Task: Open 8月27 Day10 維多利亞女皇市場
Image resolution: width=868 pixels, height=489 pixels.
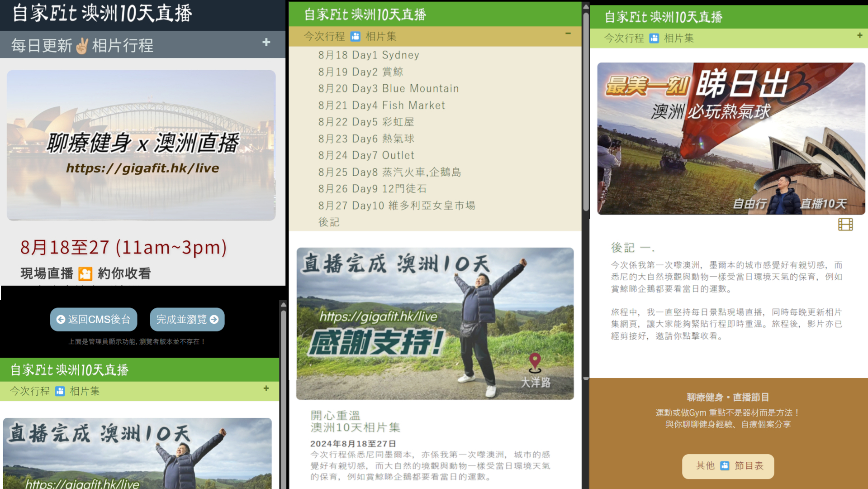Action: (x=396, y=206)
